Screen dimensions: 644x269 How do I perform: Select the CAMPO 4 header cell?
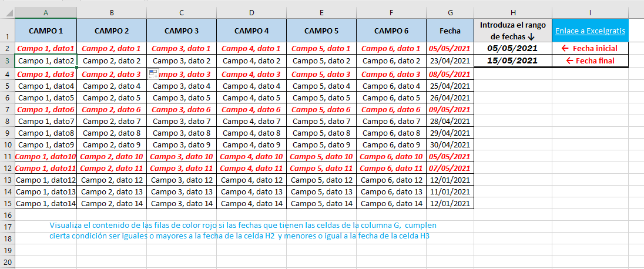[x=251, y=31]
